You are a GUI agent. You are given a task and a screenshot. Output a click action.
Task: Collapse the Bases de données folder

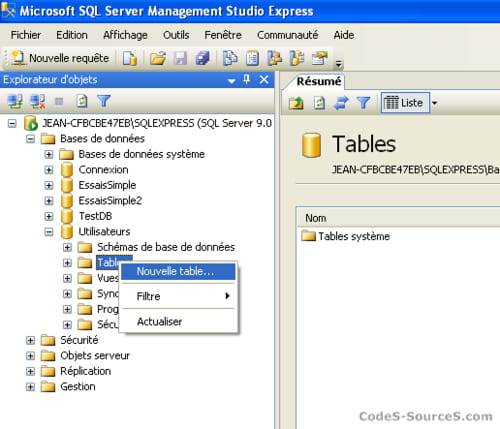click(30, 139)
